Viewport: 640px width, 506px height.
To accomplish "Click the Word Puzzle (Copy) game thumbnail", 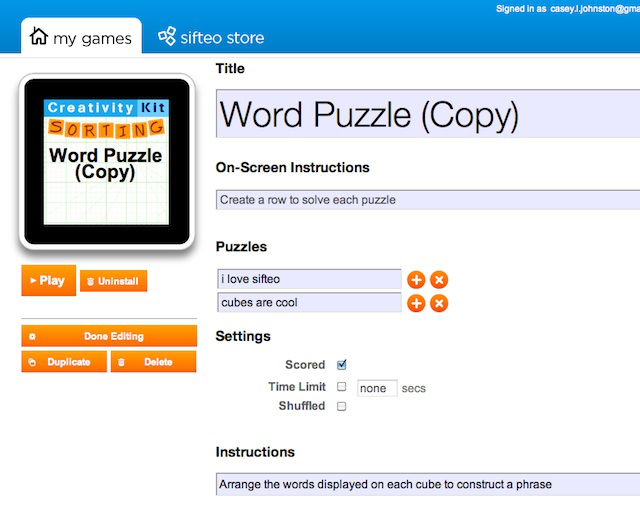I will tap(107, 162).
